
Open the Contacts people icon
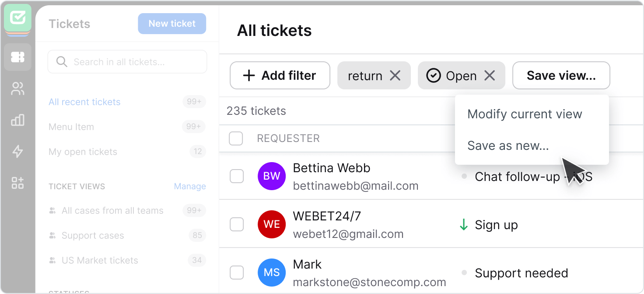point(17,89)
